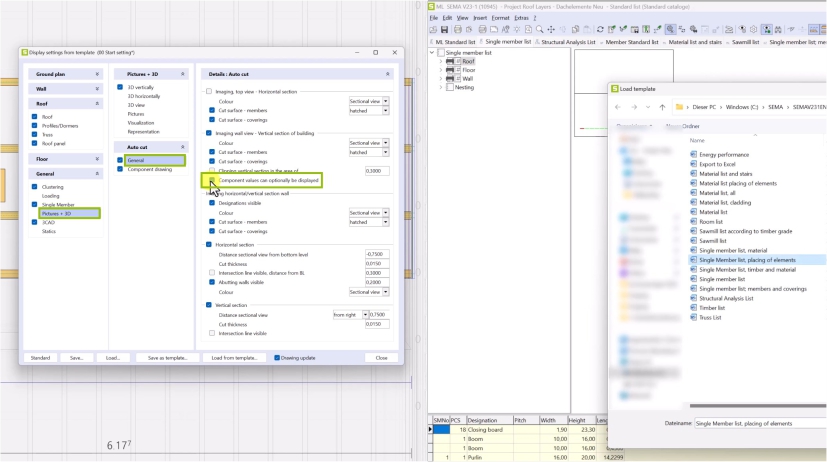Collapse the Ground plan panel section

[97, 74]
